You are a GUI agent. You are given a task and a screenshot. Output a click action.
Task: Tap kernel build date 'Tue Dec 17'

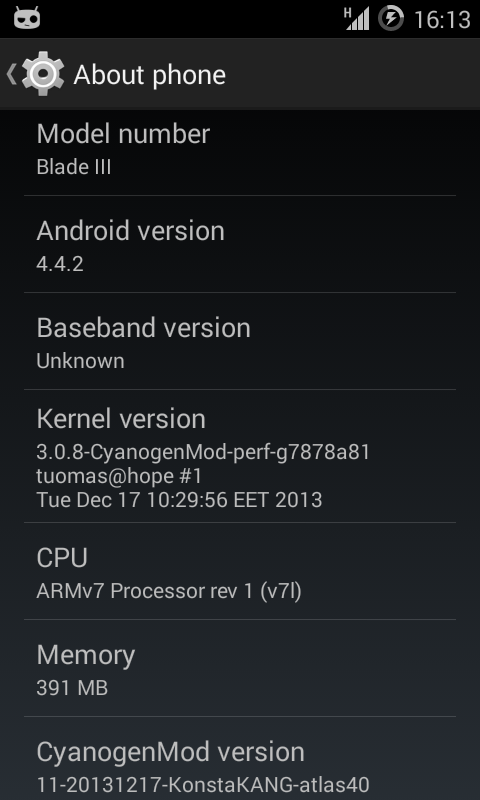[88, 499]
